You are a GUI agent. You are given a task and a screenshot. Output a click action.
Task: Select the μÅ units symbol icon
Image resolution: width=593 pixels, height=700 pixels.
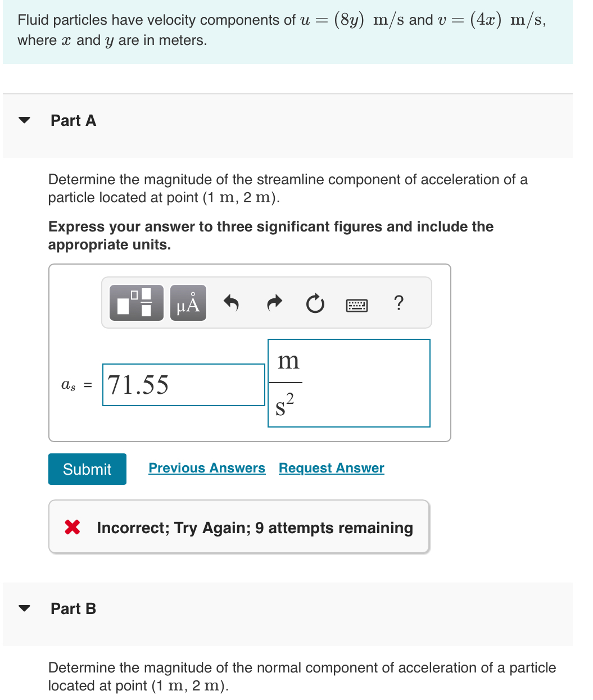pyautogui.click(x=187, y=302)
